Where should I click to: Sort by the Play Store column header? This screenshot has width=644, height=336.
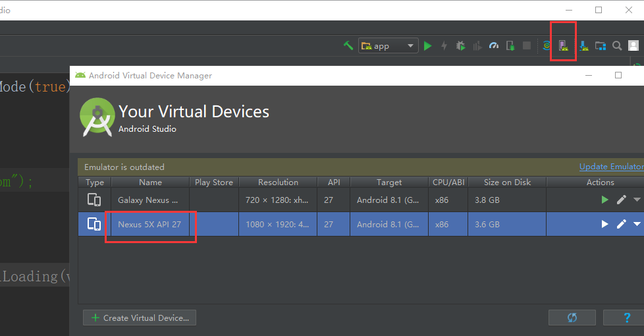(x=214, y=182)
